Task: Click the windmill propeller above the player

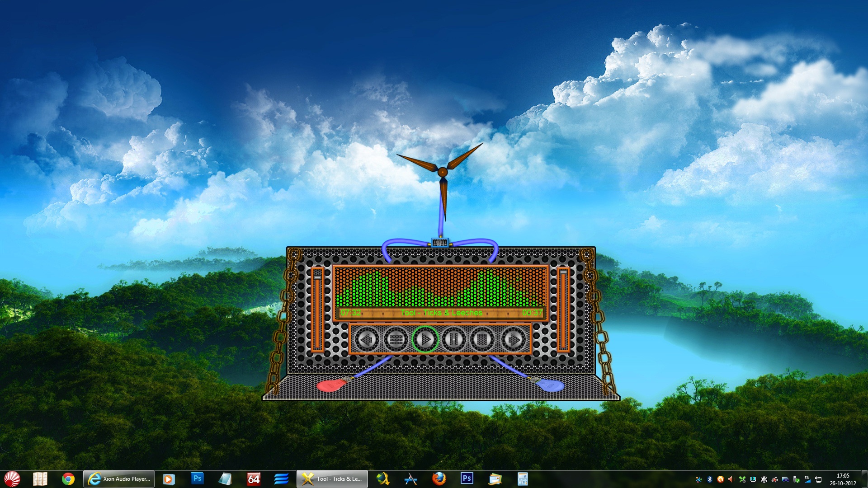Action: [442, 173]
